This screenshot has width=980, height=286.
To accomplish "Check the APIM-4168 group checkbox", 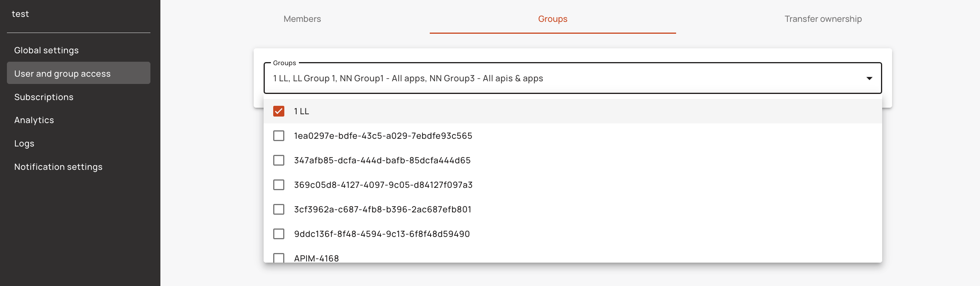I will click(279, 258).
